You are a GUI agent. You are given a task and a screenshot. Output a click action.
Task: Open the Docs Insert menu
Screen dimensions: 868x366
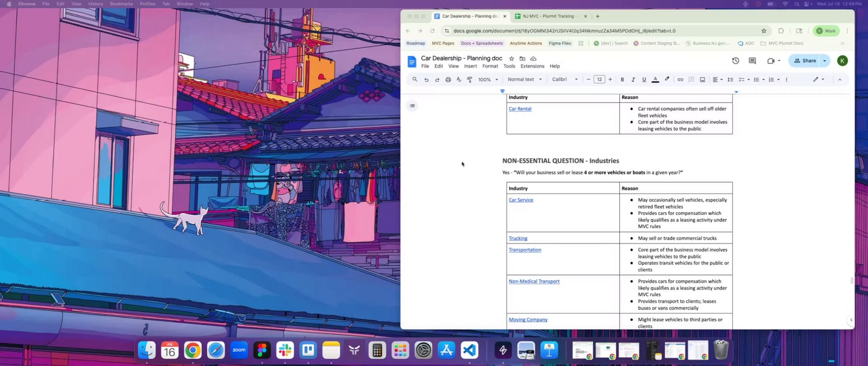(x=470, y=67)
